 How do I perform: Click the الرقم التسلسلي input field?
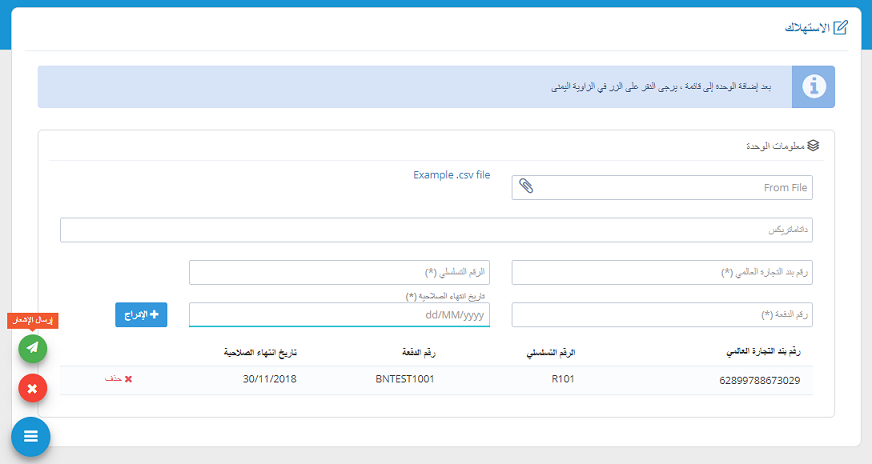(339, 272)
